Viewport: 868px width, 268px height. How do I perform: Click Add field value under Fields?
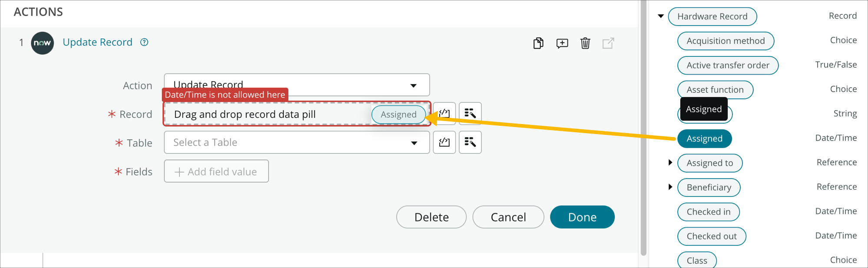pos(216,171)
